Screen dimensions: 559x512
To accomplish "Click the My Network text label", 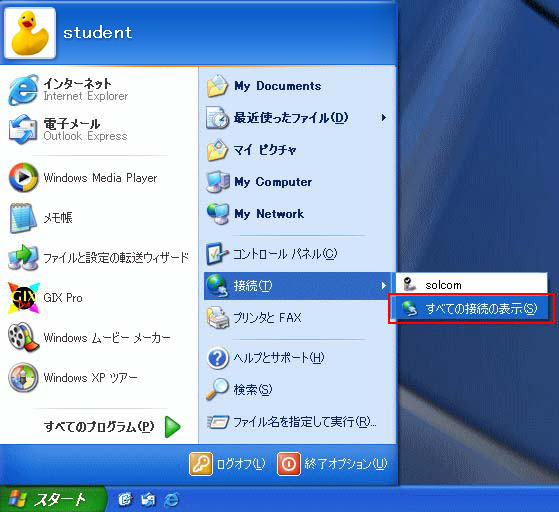I will tap(269, 214).
